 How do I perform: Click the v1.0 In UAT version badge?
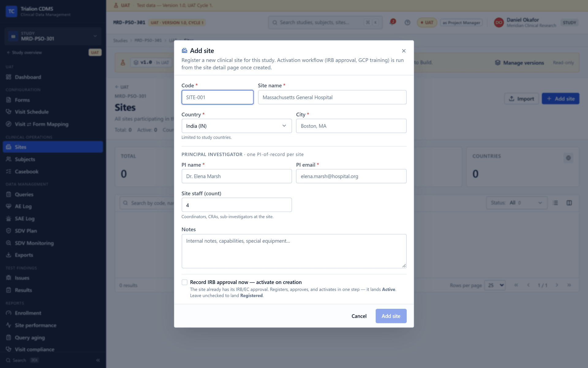(151, 63)
